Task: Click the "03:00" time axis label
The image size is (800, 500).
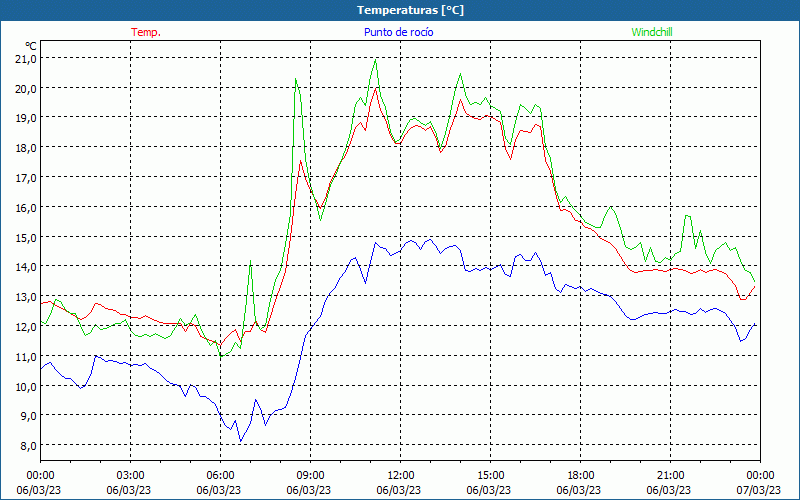Action: tap(130, 475)
